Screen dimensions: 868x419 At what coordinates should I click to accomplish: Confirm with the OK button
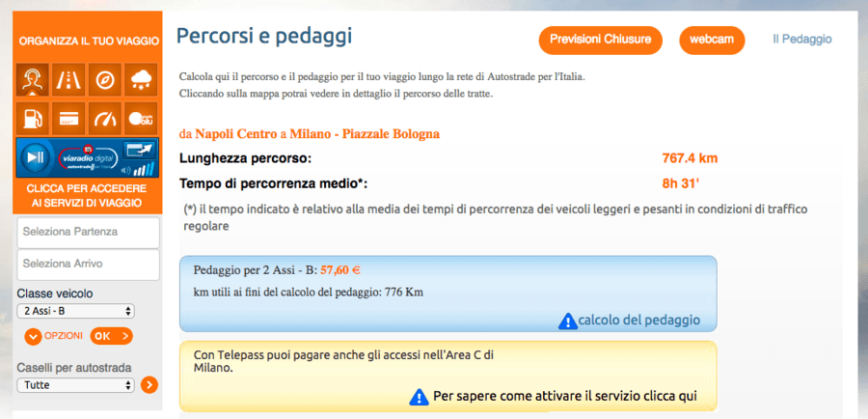111,336
